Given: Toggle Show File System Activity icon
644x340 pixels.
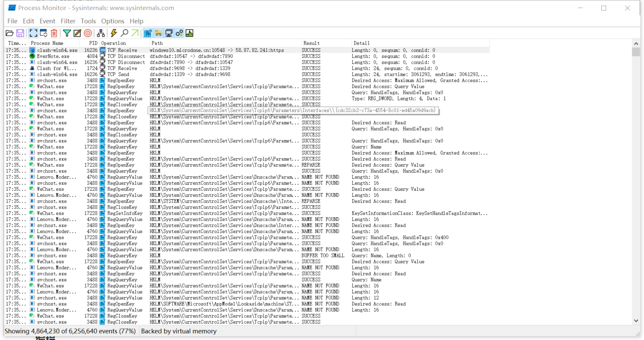Looking at the screenshot, I should click(x=158, y=33).
